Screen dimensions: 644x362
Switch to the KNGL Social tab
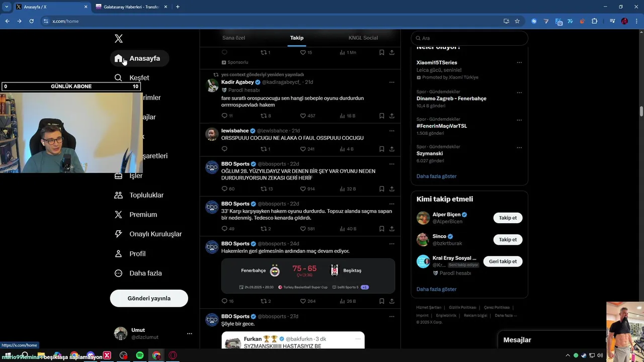363,38
